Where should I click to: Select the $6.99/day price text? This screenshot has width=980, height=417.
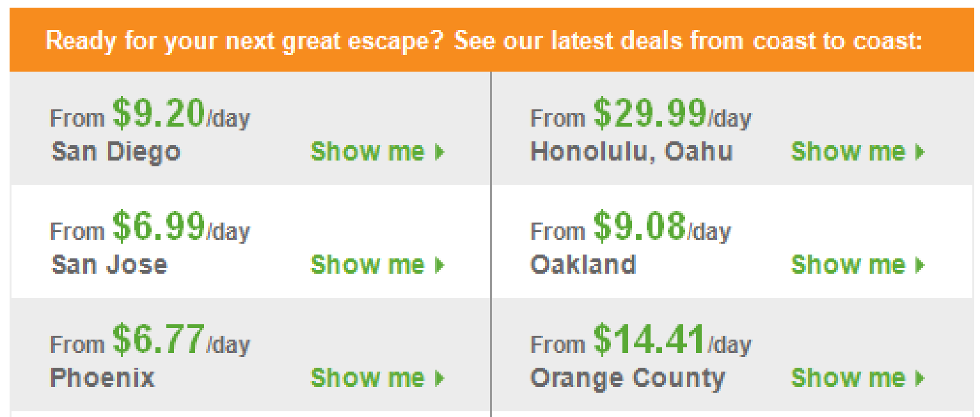tap(180, 226)
